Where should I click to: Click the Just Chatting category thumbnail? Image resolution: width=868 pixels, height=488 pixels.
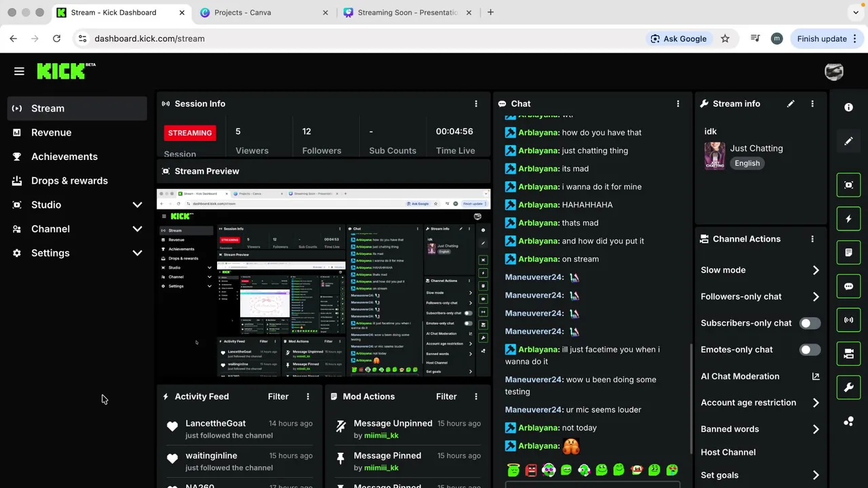(x=715, y=156)
